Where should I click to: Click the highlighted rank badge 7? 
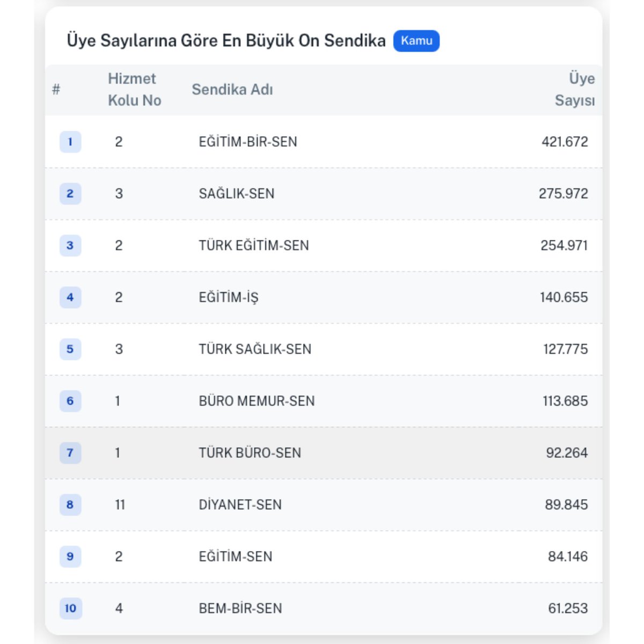tap(70, 453)
